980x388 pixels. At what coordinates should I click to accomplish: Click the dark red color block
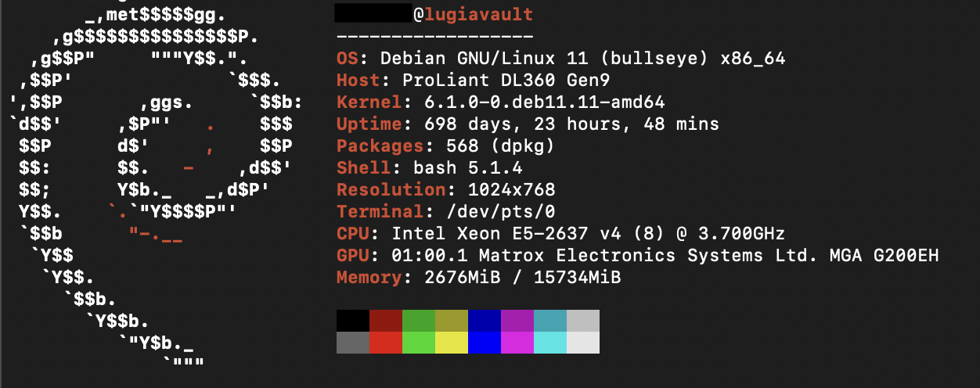click(x=386, y=321)
